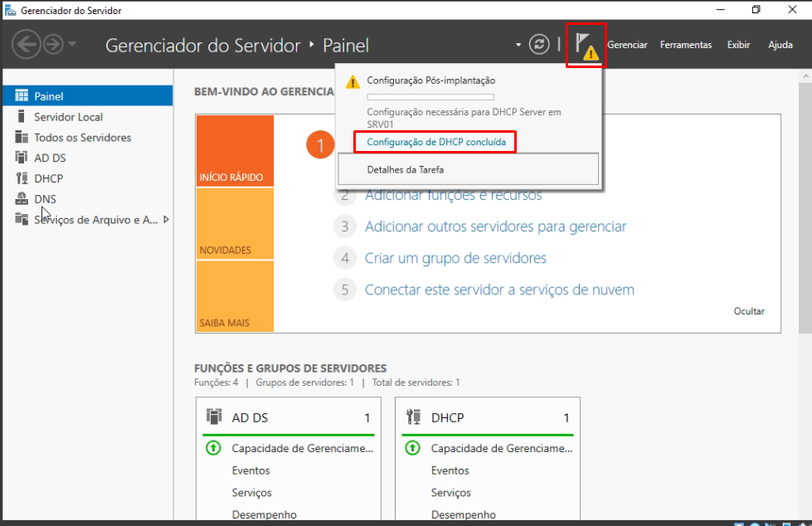The height and width of the screenshot is (526, 812).
Task: Click the refresh icon in the header
Action: point(539,45)
